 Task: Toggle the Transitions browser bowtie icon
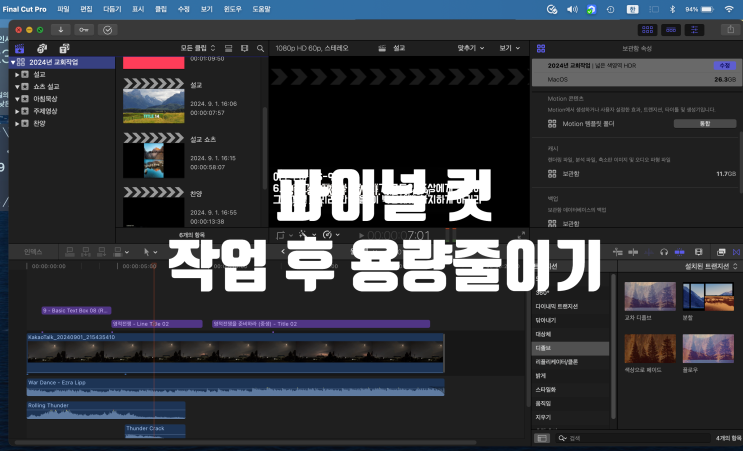click(x=737, y=252)
